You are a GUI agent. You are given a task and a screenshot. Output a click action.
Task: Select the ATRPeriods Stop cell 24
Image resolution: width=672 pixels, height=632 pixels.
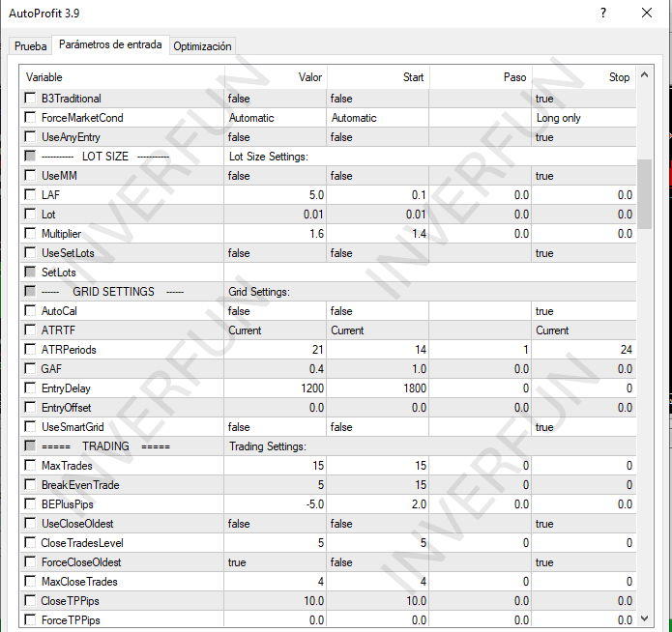(584, 350)
